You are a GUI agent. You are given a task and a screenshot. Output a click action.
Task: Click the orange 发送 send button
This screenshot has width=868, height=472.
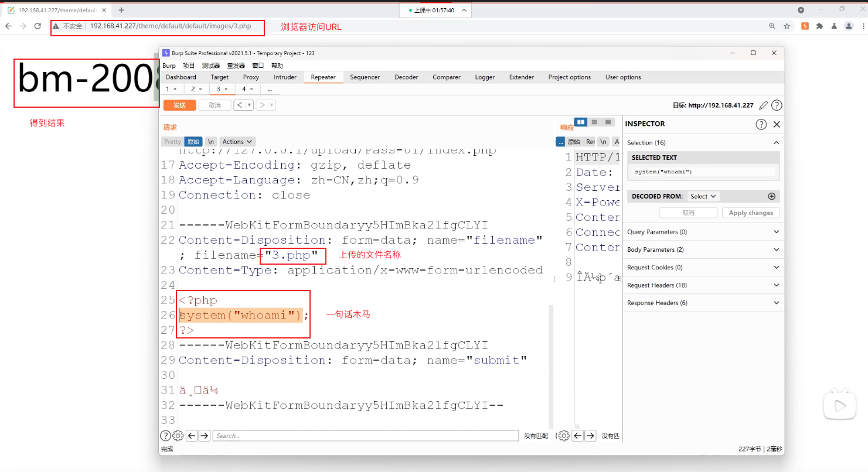(179, 105)
